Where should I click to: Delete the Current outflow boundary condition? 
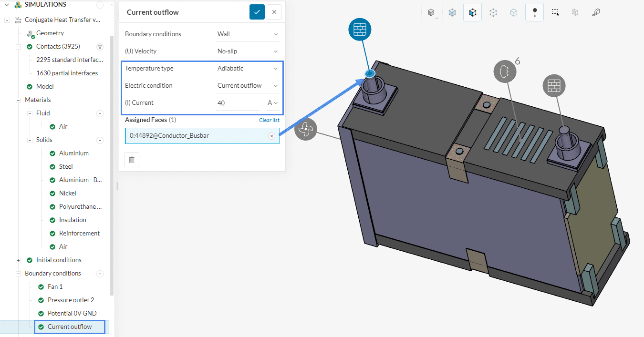(x=132, y=160)
